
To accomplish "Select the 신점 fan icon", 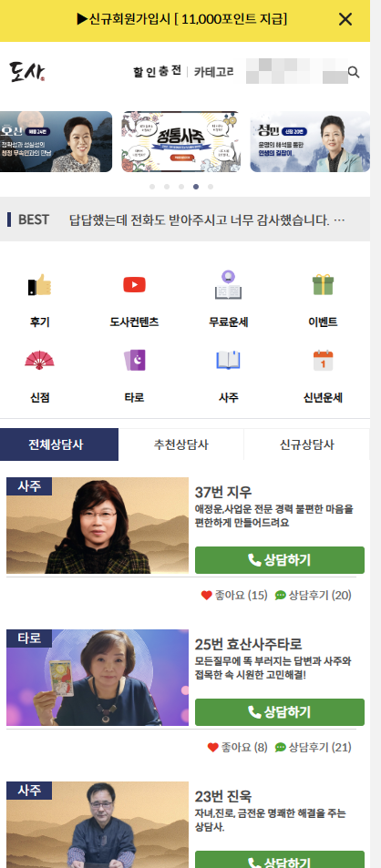I will 40,361.
